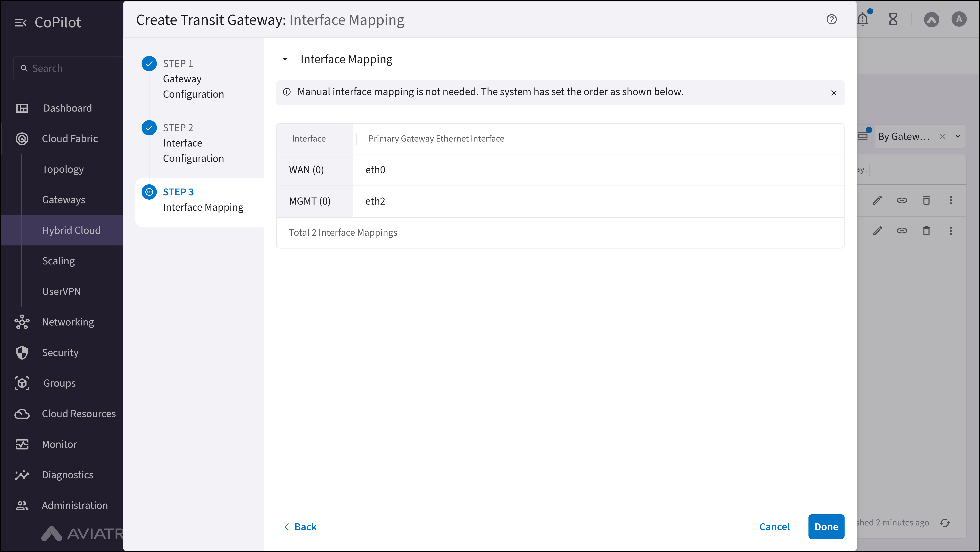Select Hybrid Cloud in the sidebar
Viewport: 980px width, 552px height.
click(71, 230)
